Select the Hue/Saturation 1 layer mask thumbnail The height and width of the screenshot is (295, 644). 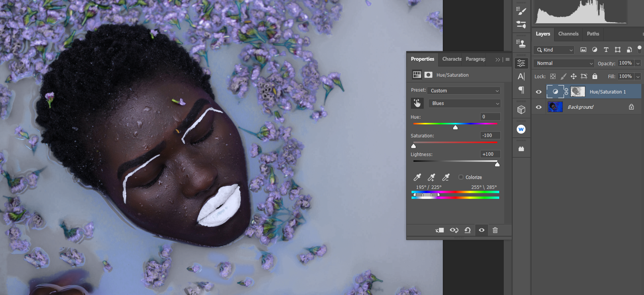(x=578, y=92)
